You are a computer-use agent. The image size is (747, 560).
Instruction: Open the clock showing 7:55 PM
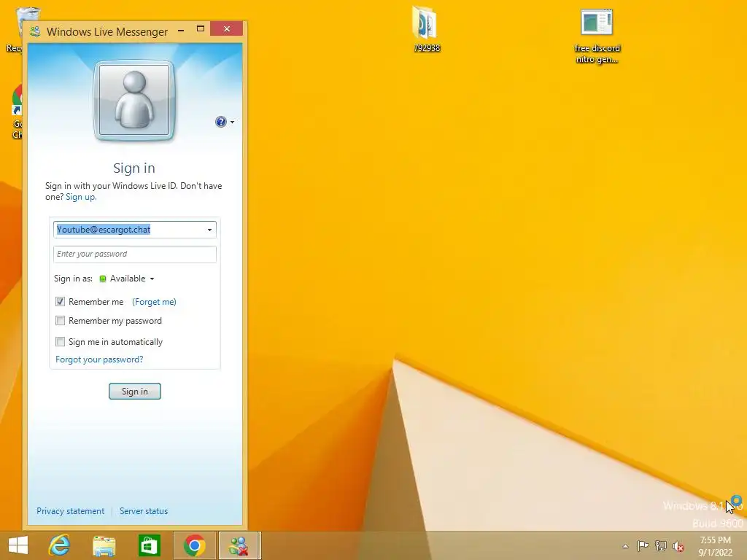point(715,546)
